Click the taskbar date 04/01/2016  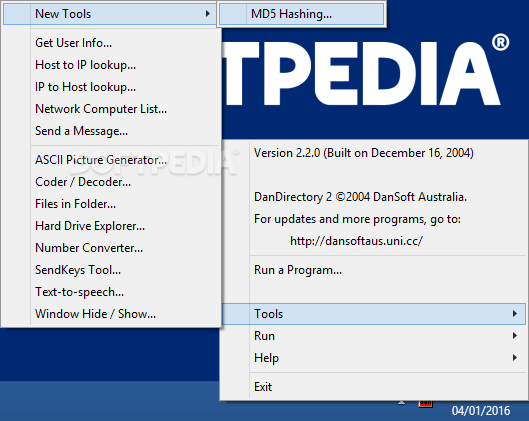481,411
